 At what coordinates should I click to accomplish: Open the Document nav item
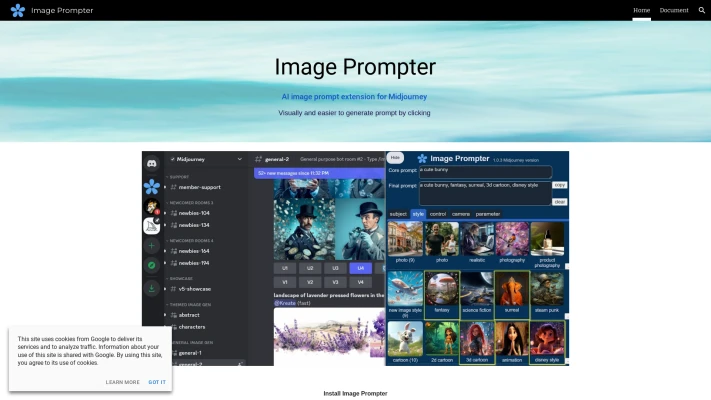tap(674, 10)
